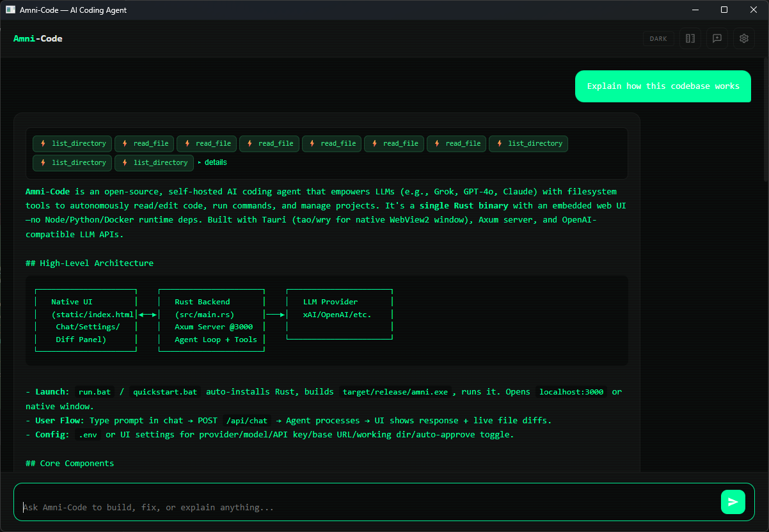769x532 pixels.
Task: Click the list_directory chip ending the first row
Action: pos(528,143)
